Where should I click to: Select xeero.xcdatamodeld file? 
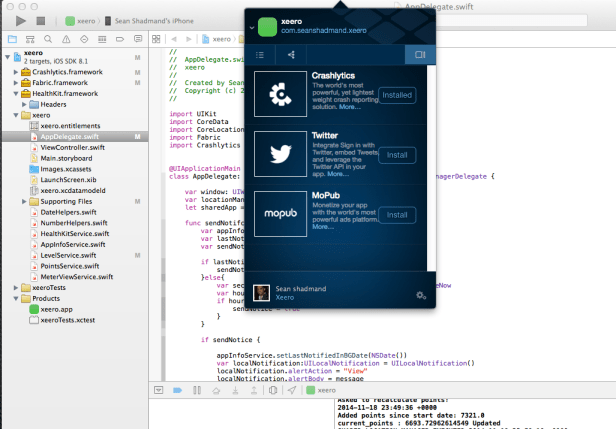(x=73, y=190)
